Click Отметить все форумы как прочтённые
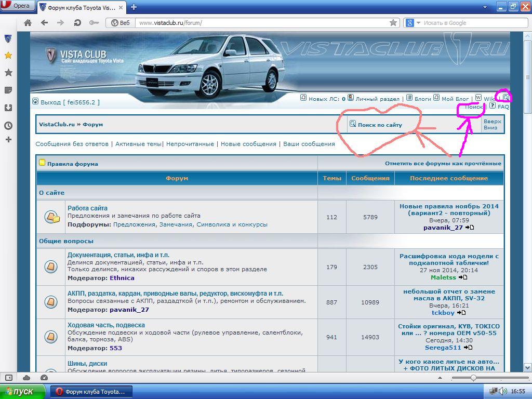 [443, 163]
